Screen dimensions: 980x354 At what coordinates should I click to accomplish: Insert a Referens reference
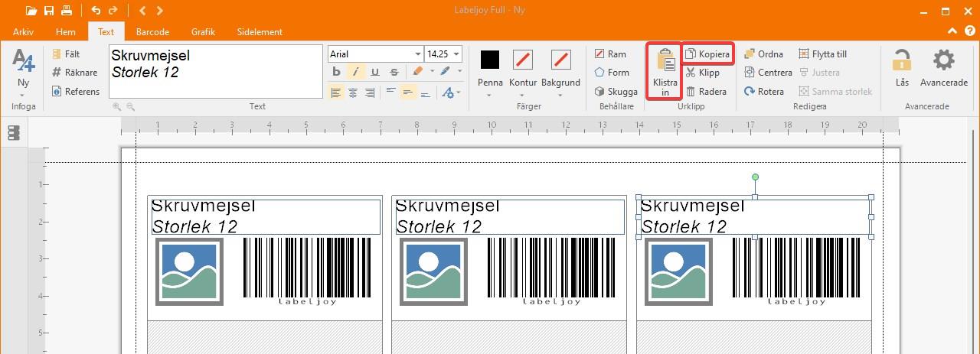[76, 91]
